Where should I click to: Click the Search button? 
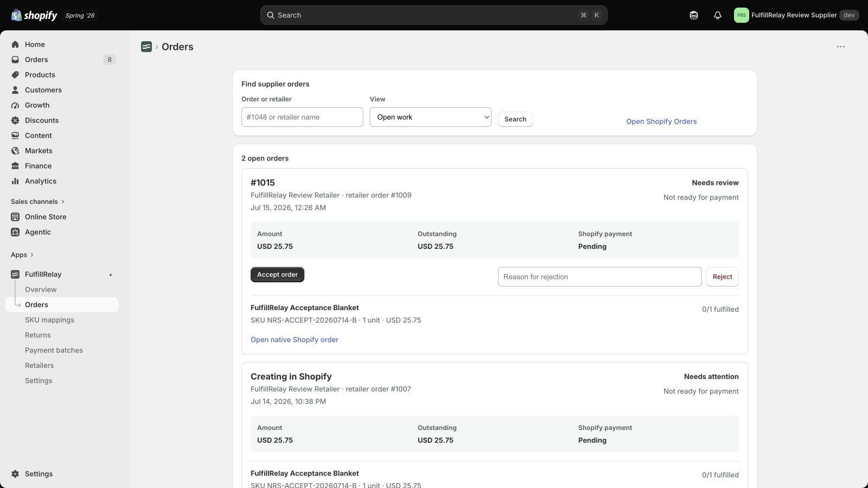[x=515, y=119]
